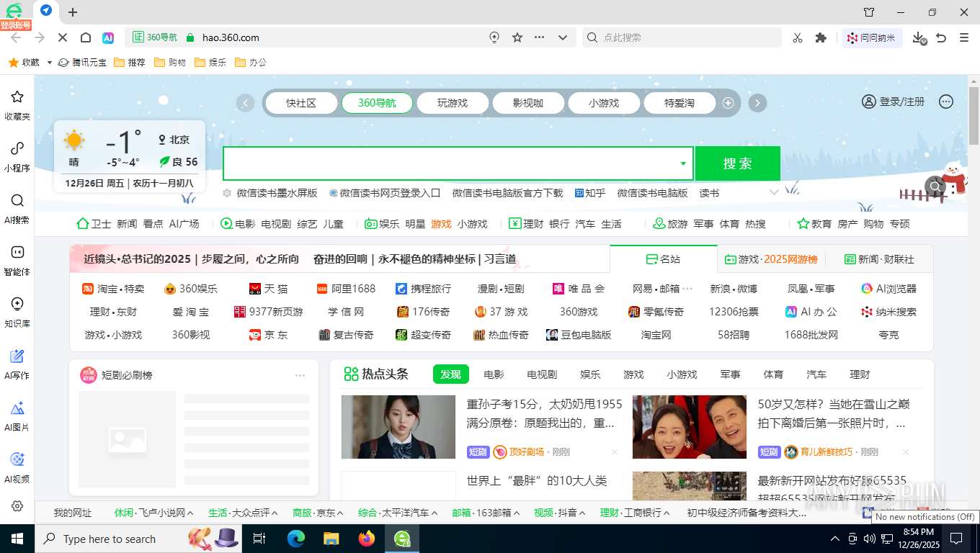Open the 京东 site link
Image resolution: width=980 pixels, height=553 pixels.
268,335
